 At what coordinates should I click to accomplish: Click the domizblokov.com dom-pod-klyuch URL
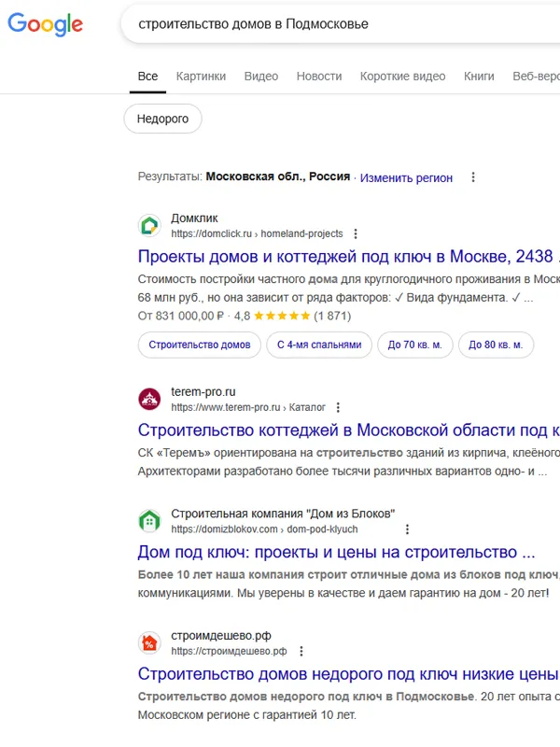(264, 529)
